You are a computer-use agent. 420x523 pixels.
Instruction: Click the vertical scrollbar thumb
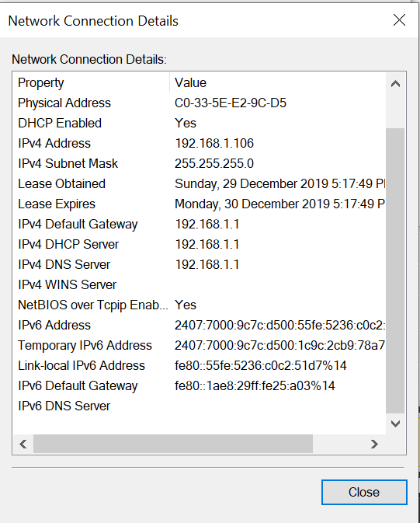click(395, 270)
